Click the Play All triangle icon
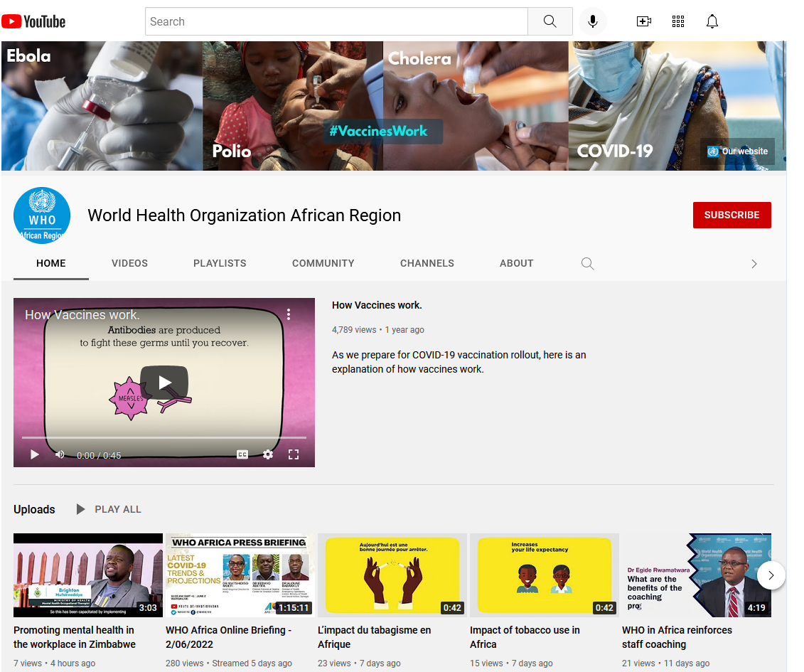Screen dimensions: 804x672 coord(80,509)
